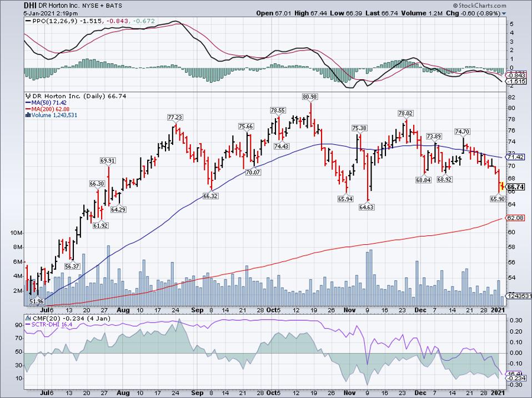Viewport: 532px width, 398px height.
Task: Click the 74.43 price marker
Action: pyautogui.click(x=281, y=146)
